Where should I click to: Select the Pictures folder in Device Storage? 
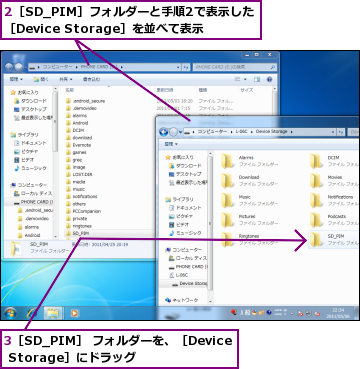(x=251, y=220)
